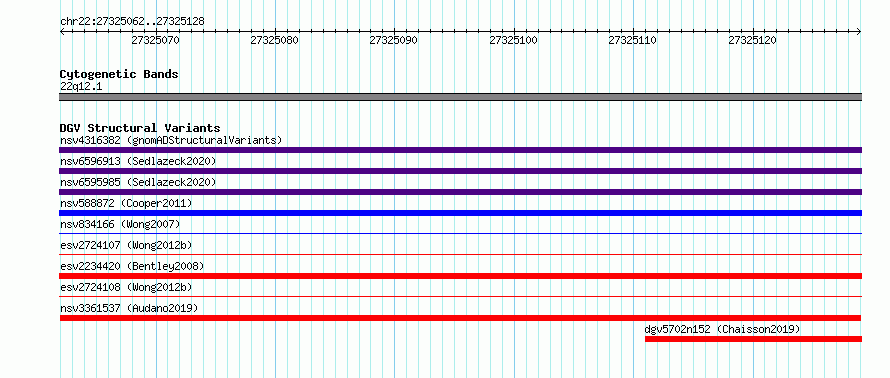Click the thin red esv2724108 line
The image size is (890, 378).
[460, 296]
